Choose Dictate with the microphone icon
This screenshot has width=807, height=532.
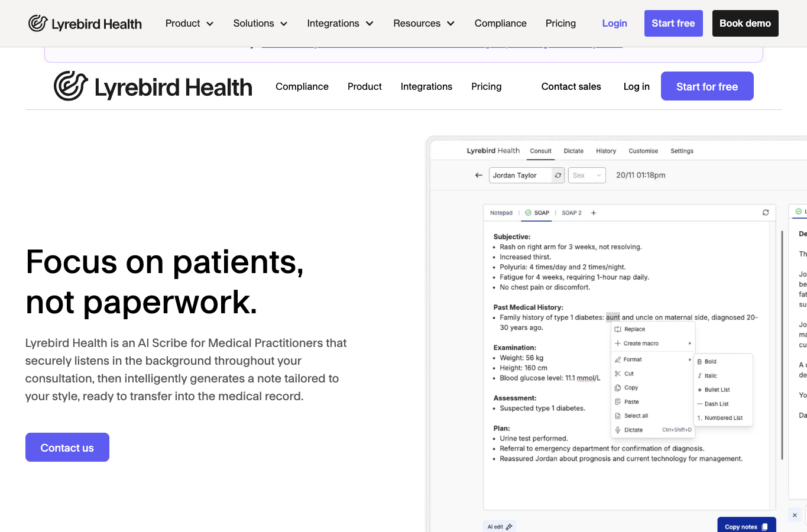click(x=653, y=430)
